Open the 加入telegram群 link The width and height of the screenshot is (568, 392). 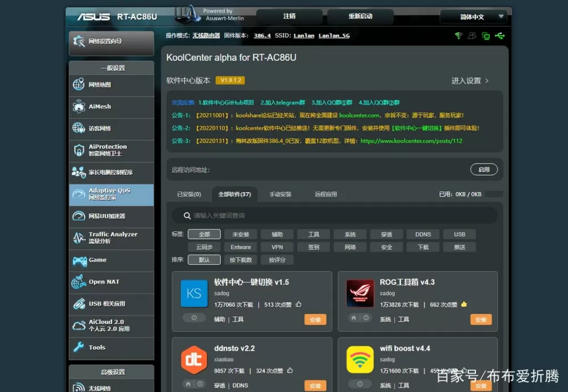283,102
